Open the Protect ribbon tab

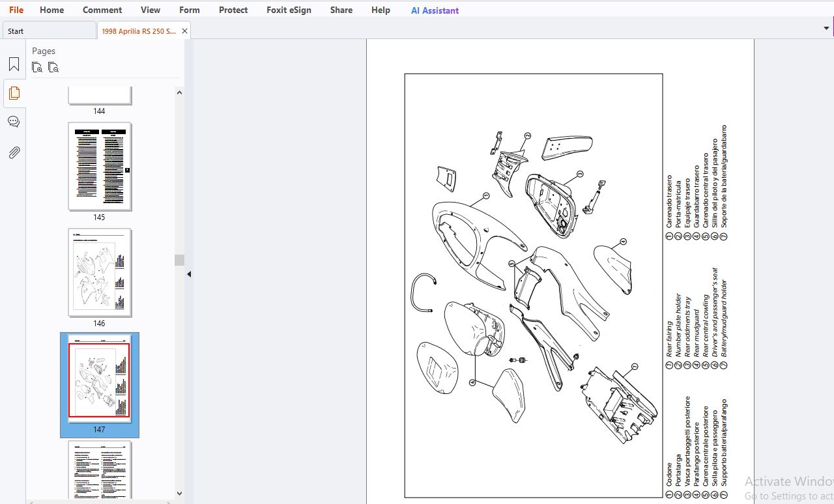click(x=233, y=10)
